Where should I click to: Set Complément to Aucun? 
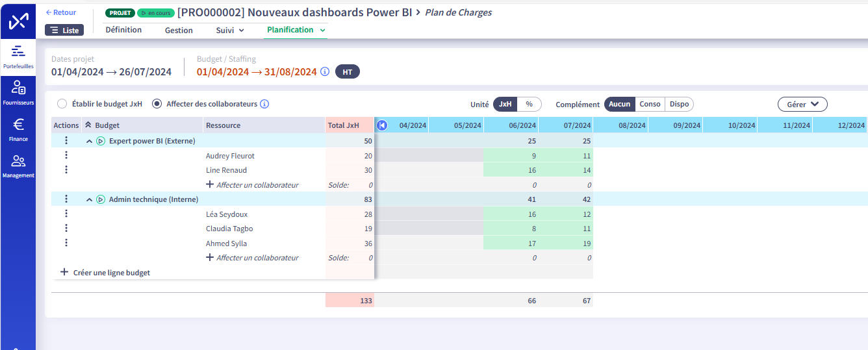click(x=619, y=104)
